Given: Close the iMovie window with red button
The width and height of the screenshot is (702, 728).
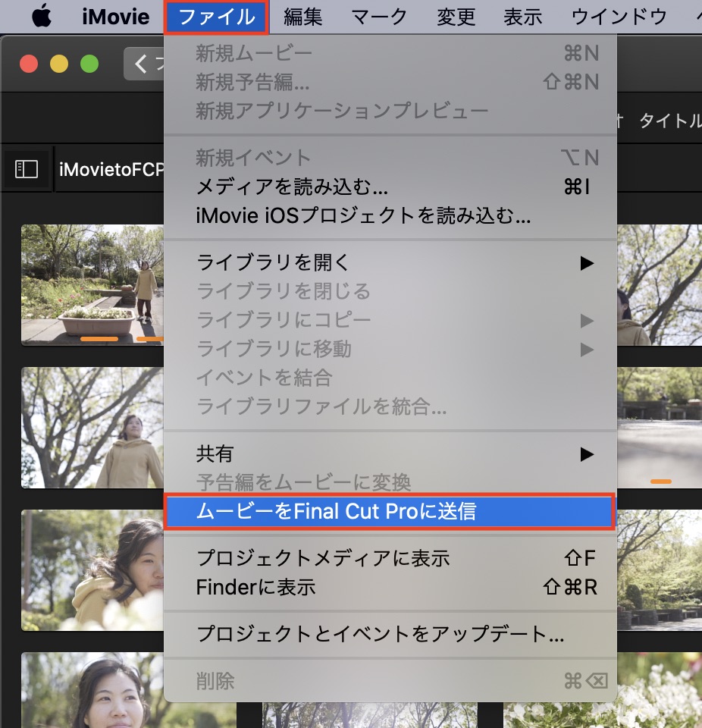Looking at the screenshot, I should click(x=29, y=64).
